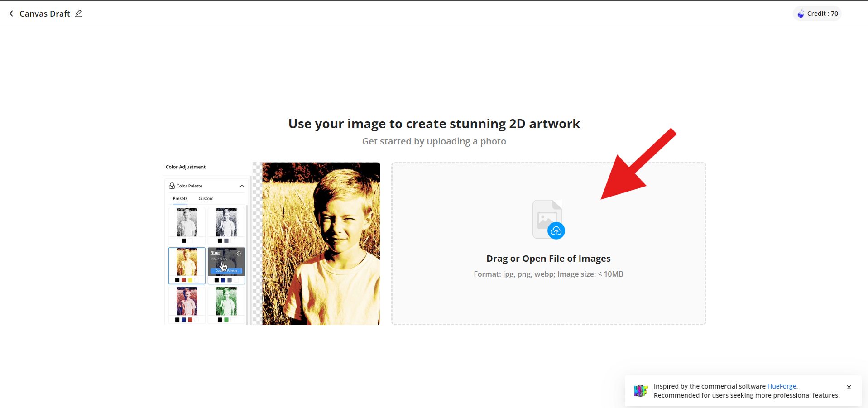
Task: Click the Color Palette circles icon
Action: (x=172, y=186)
